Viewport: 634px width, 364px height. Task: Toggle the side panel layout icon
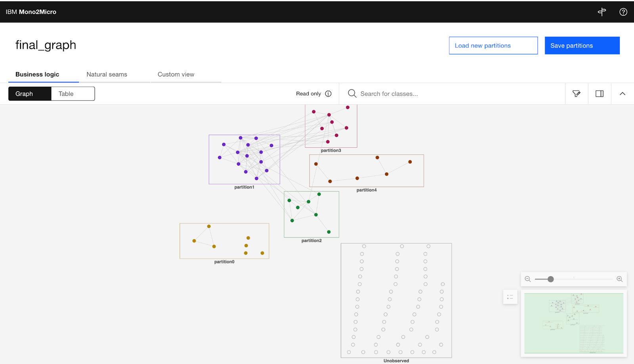click(x=599, y=93)
